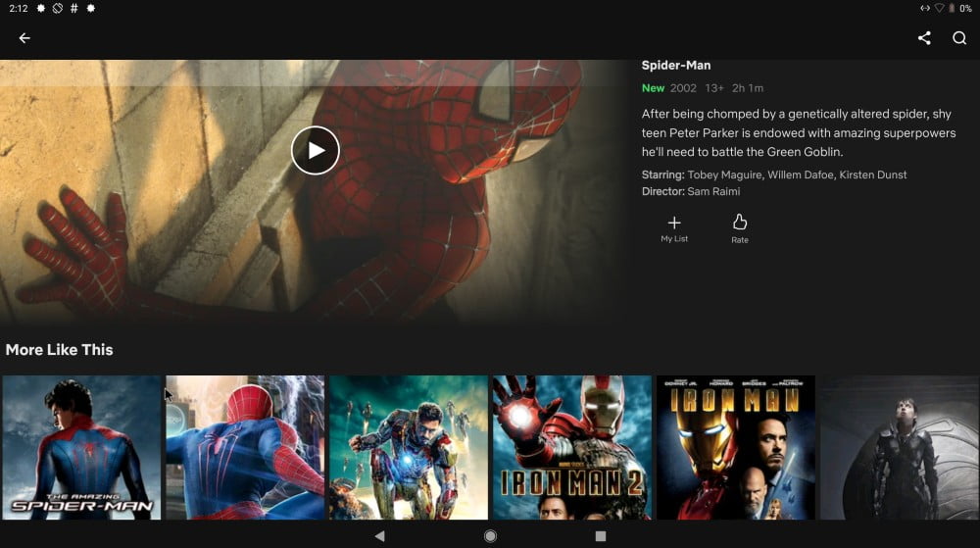The image size is (980, 548).
Task: Click the green New label
Action: (653, 88)
